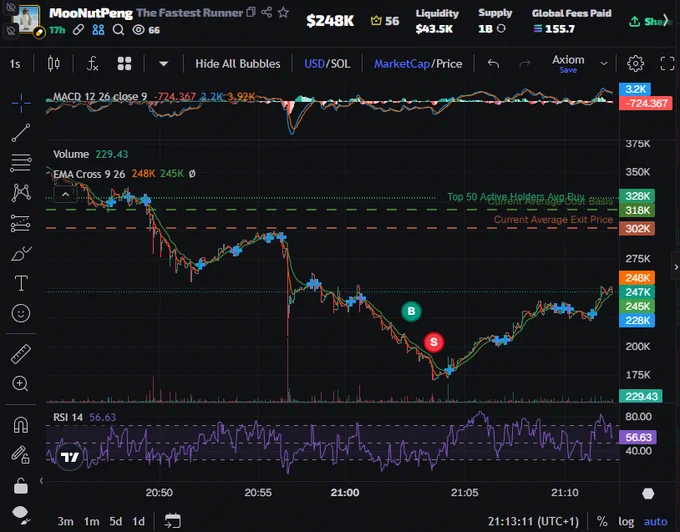Toggle log scale mode

(626, 521)
